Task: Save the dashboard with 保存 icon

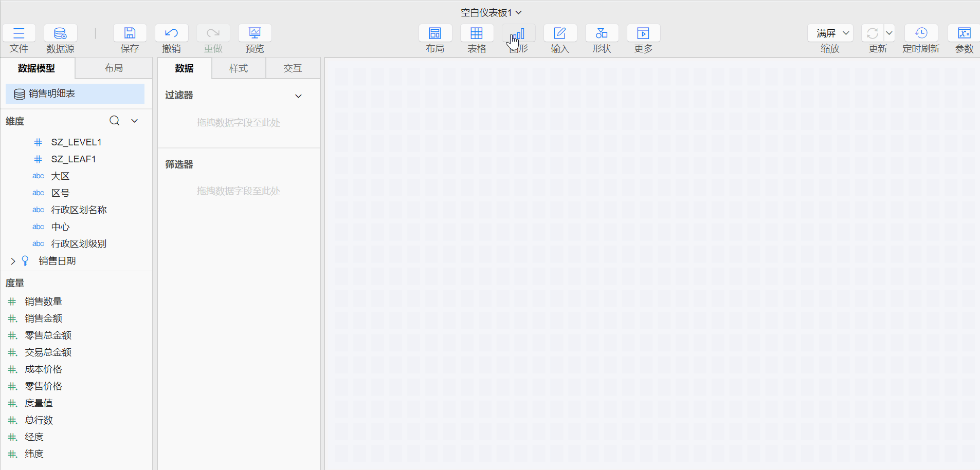Action: 130,34
